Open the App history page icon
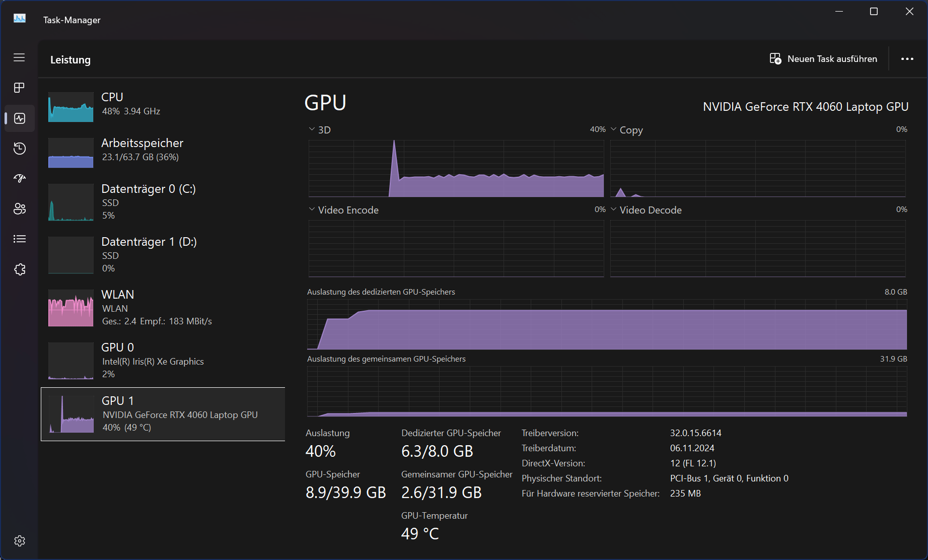This screenshot has width=928, height=560. coord(19,149)
